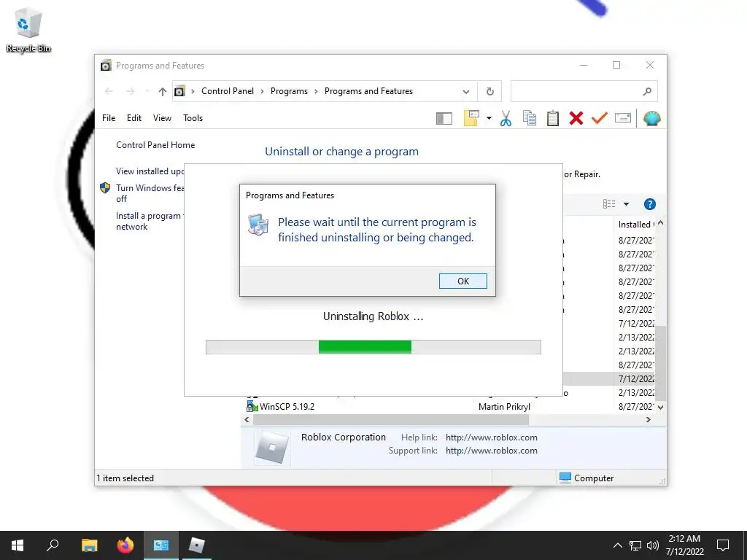Screen dimensions: 747x560
Task: Click the search magnifier icon
Action: [647, 91]
